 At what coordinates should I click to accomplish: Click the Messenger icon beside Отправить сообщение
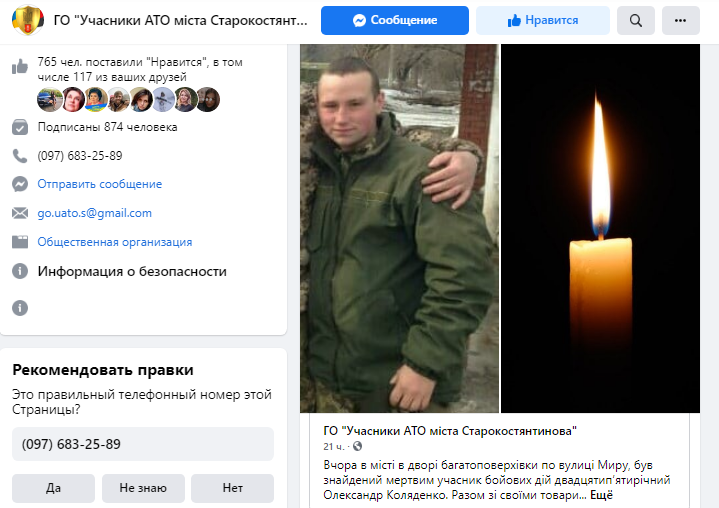coord(20,184)
